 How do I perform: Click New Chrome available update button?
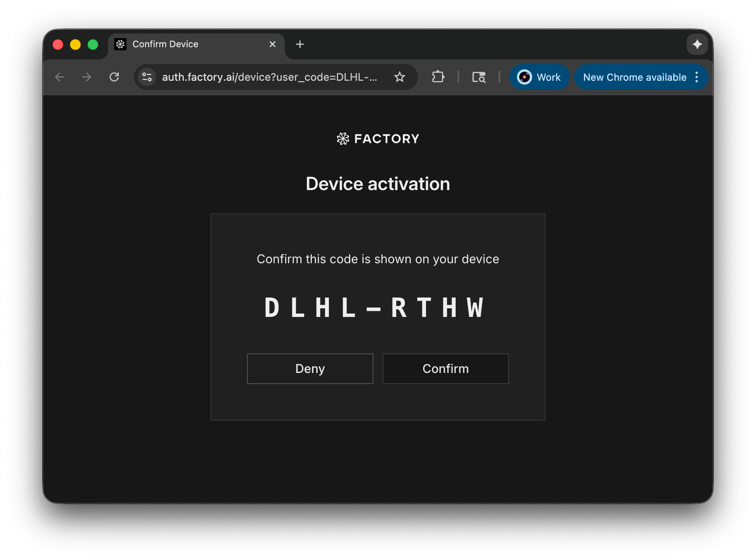click(635, 77)
